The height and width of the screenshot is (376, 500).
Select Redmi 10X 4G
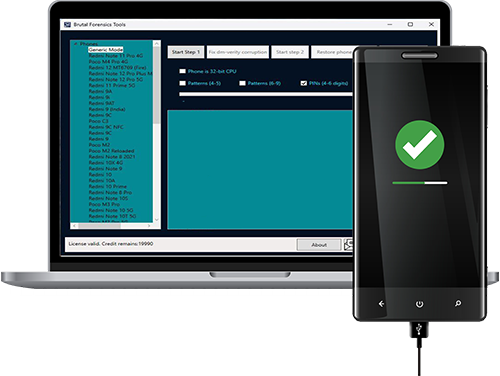106,163
